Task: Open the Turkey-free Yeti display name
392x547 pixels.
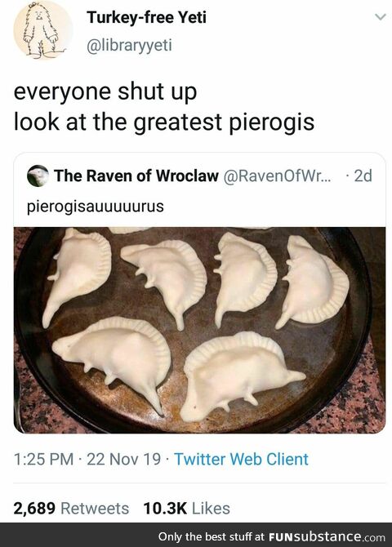Action: point(146,17)
